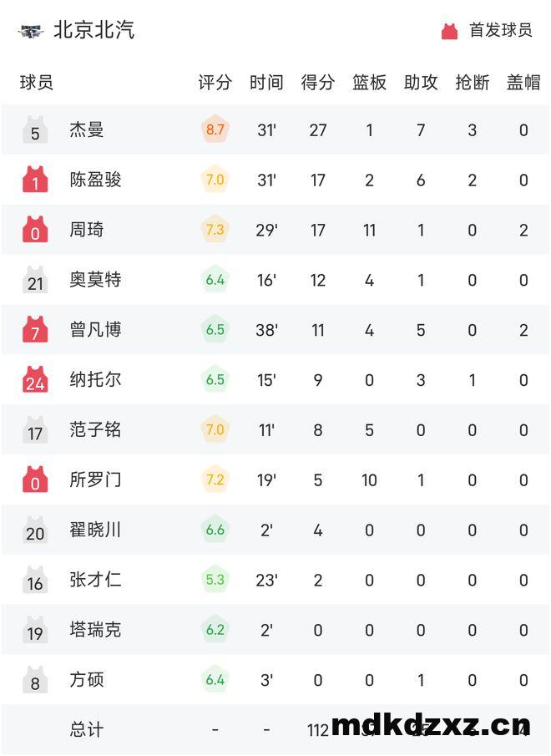Select the 得分 column header
The image size is (551, 756).
(x=318, y=83)
